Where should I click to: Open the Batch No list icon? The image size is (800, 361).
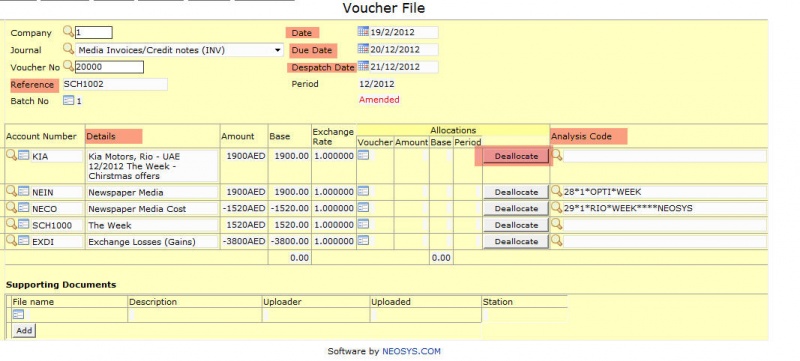pyautogui.click(x=69, y=100)
